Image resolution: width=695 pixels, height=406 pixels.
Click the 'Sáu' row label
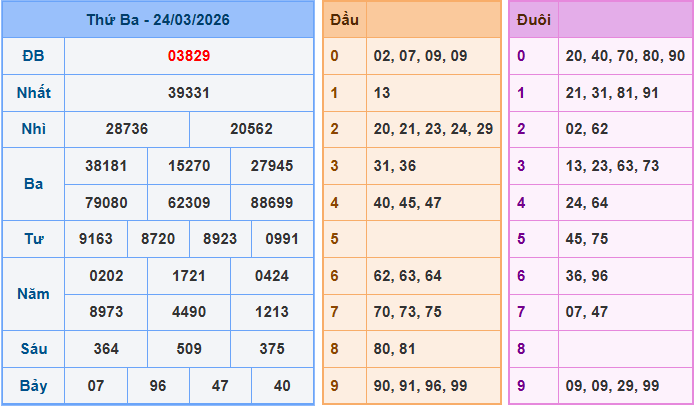tap(33, 349)
